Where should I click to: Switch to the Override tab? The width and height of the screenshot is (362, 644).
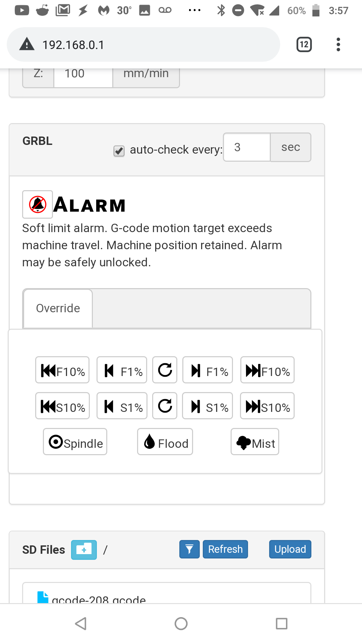coord(57,308)
